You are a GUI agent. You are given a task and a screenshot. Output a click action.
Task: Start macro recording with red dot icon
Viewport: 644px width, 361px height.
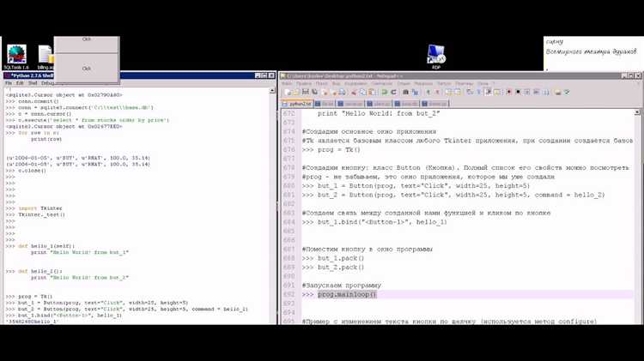(509, 92)
